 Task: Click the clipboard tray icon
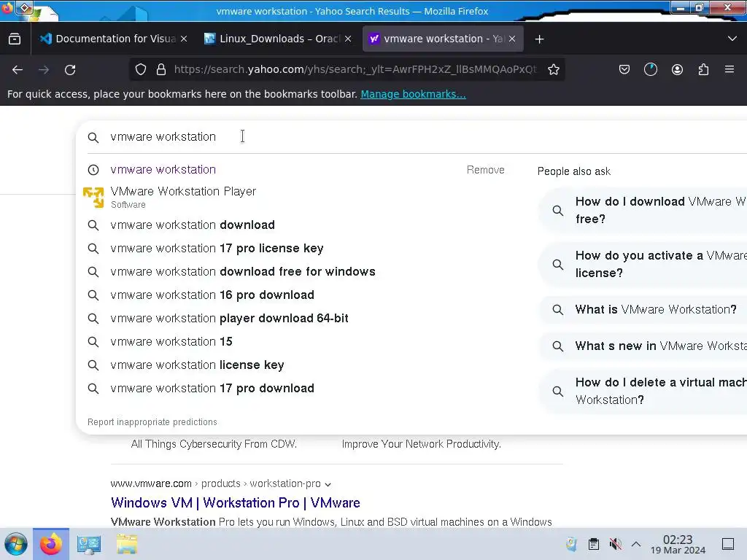(x=594, y=544)
